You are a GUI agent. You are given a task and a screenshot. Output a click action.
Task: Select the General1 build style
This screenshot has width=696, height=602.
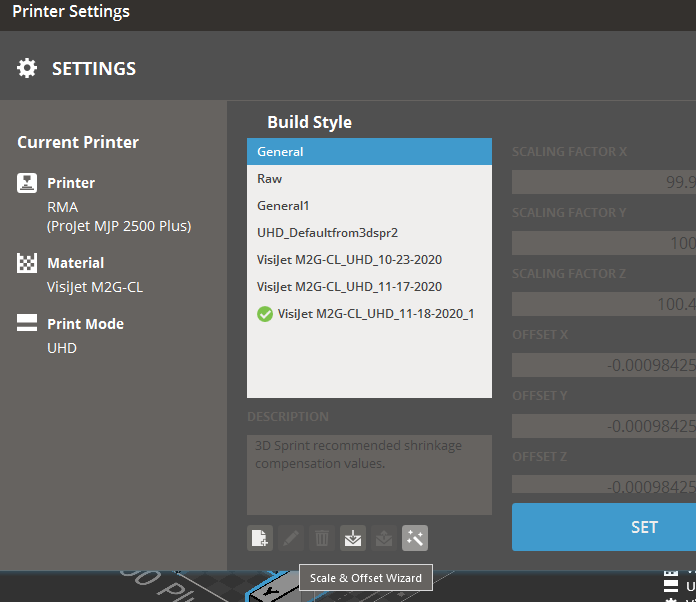pyautogui.click(x=369, y=206)
